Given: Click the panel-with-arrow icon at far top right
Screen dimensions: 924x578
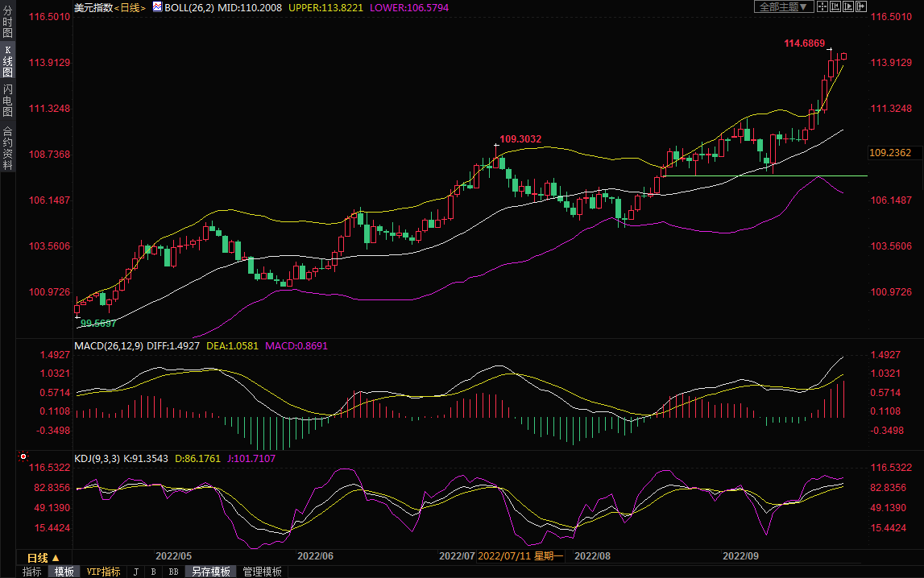Looking at the screenshot, I should pyautogui.click(x=861, y=6).
